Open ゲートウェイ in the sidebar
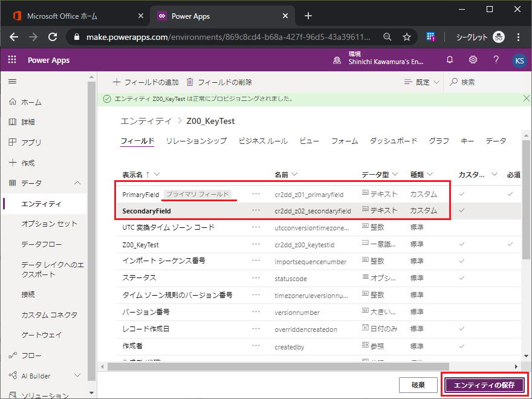The width and height of the screenshot is (532, 399). coord(41,335)
